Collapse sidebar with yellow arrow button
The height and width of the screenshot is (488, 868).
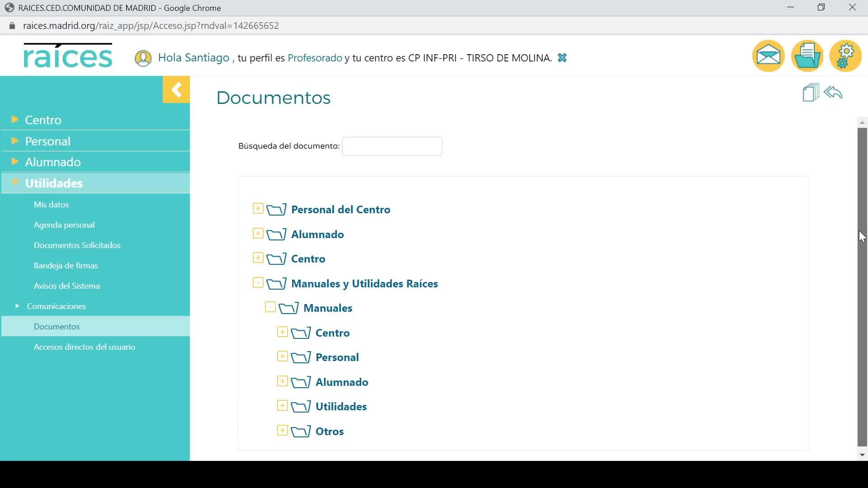[176, 89]
